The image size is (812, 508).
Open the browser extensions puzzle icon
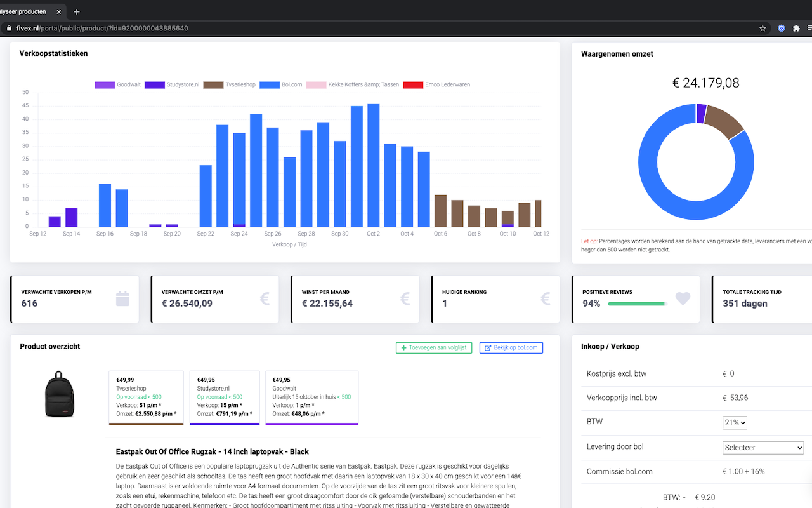coord(796,28)
